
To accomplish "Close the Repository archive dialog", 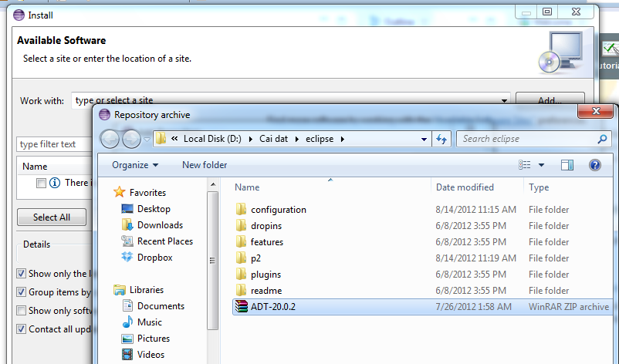I will (x=596, y=111).
